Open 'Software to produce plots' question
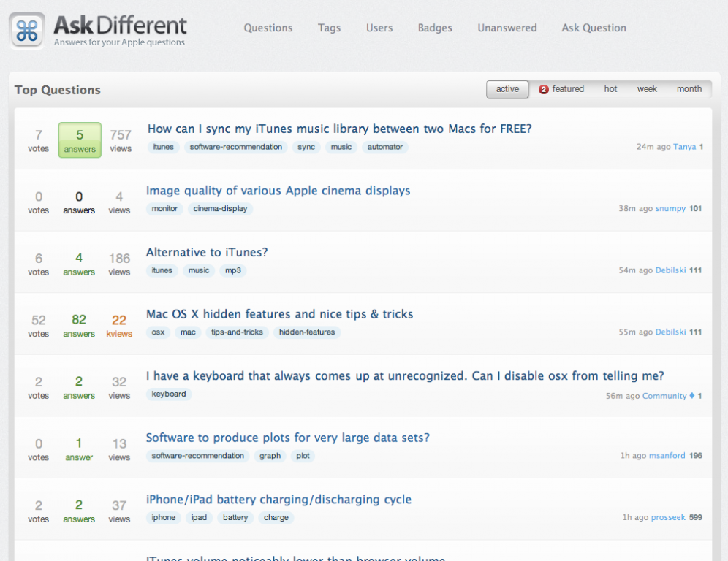Image resolution: width=728 pixels, height=561 pixels. click(x=288, y=438)
